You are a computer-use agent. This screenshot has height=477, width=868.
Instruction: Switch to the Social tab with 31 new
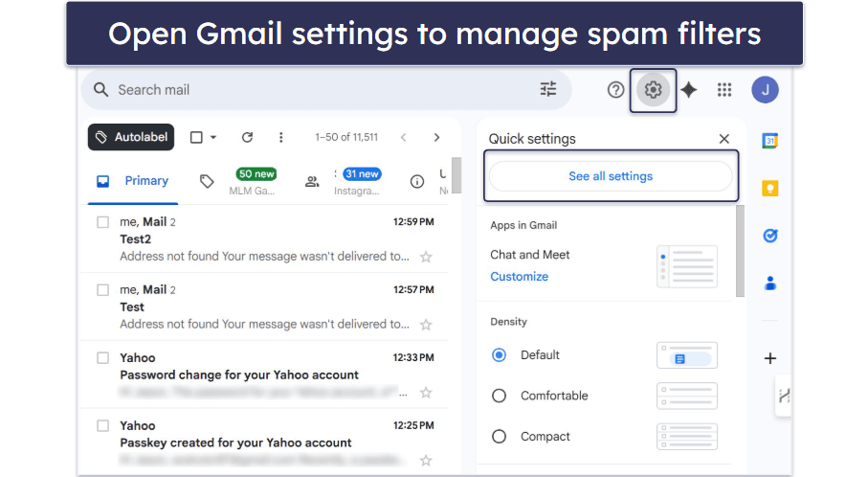[x=344, y=182]
